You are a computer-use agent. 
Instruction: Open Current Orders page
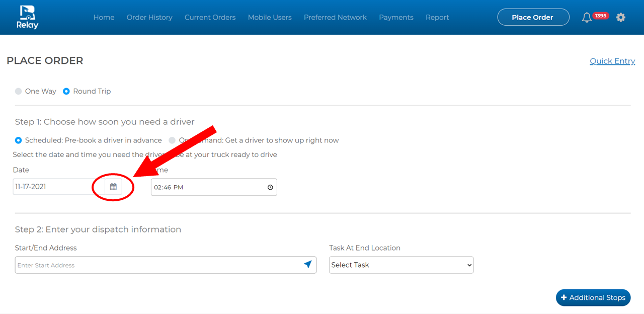[210, 17]
